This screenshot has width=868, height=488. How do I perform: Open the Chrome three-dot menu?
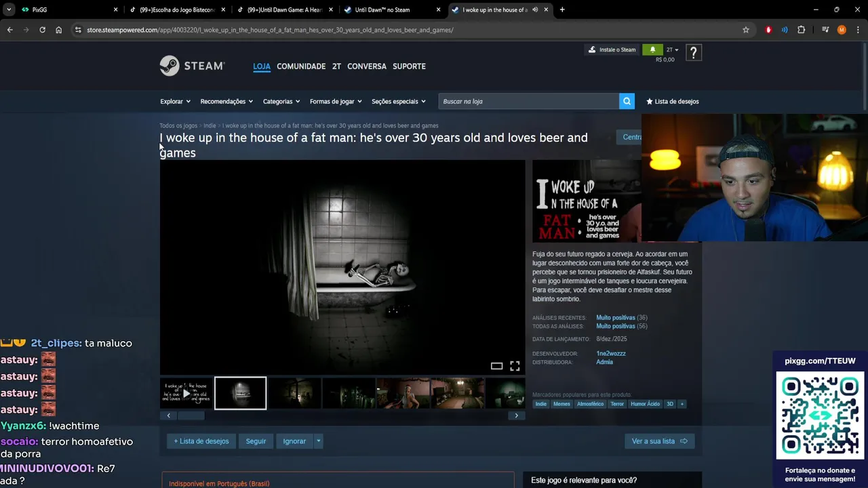858,30
